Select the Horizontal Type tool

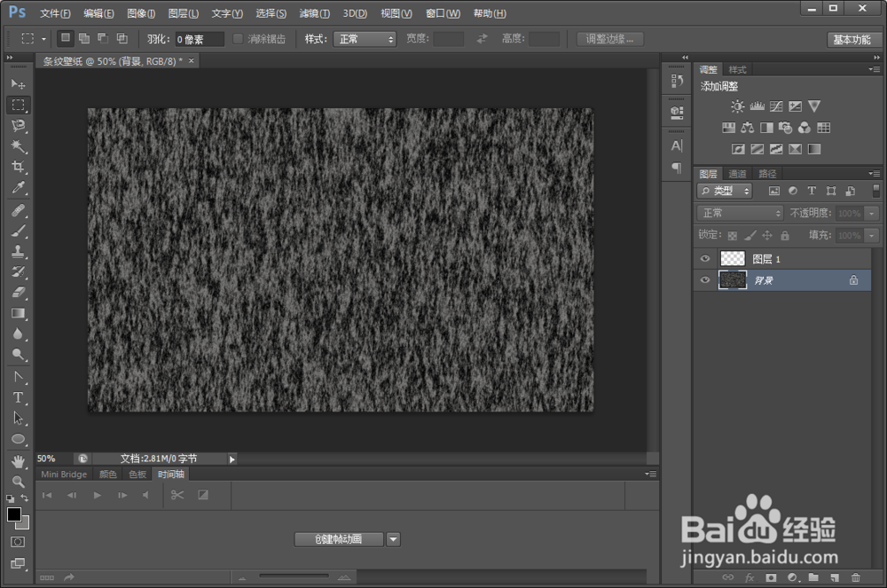pyautogui.click(x=18, y=397)
